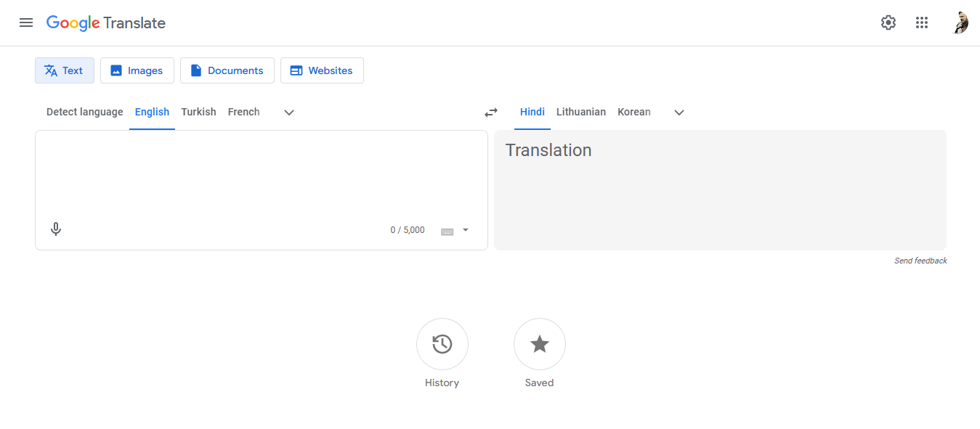Click the 0 / 5,000 character counter
This screenshot has height=429, width=980.
pyautogui.click(x=408, y=230)
